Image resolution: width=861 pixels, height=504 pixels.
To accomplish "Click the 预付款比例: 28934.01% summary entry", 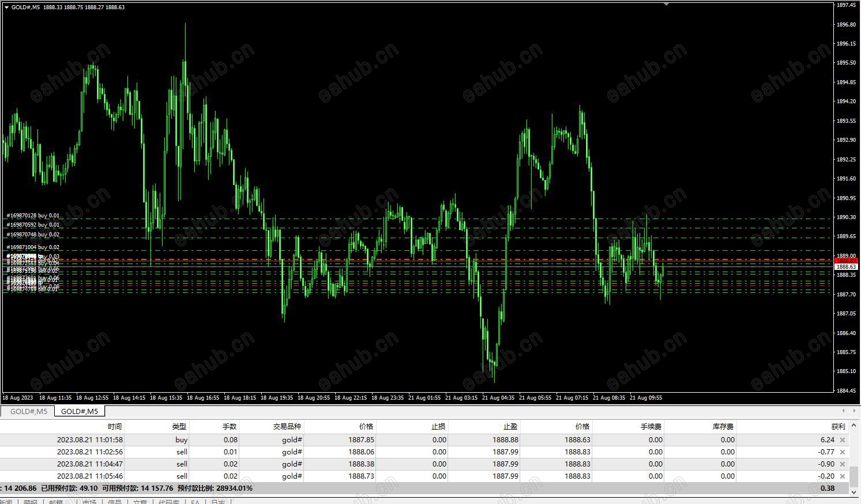I will pos(215,488).
